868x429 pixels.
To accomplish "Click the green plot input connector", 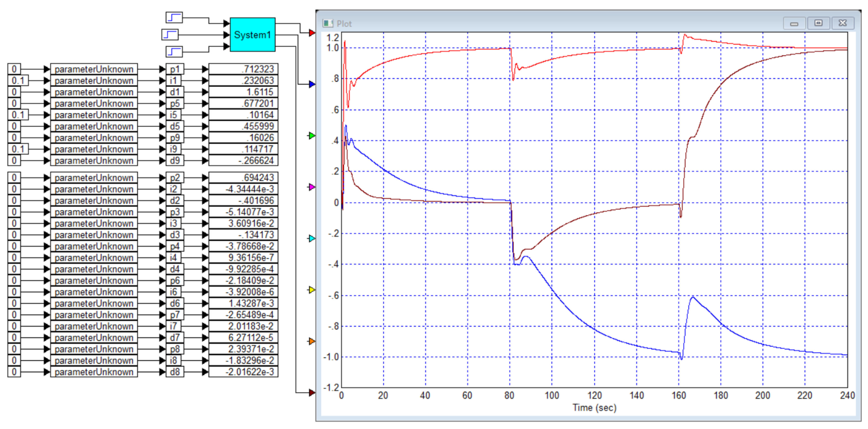I will [x=312, y=135].
